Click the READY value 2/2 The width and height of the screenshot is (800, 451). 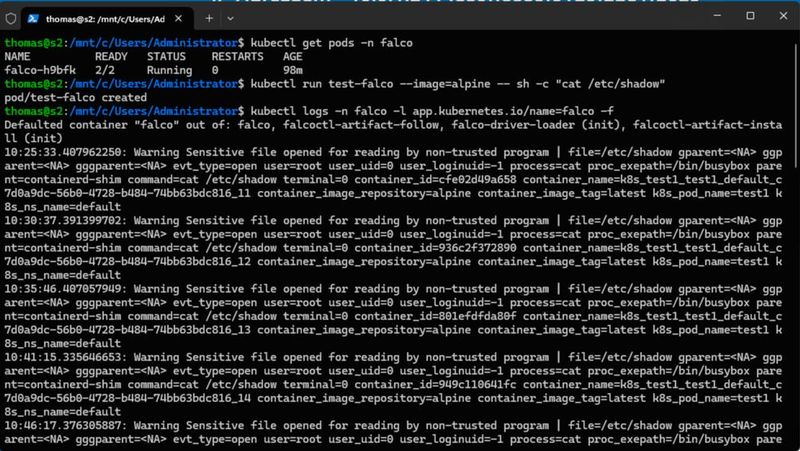(x=105, y=70)
